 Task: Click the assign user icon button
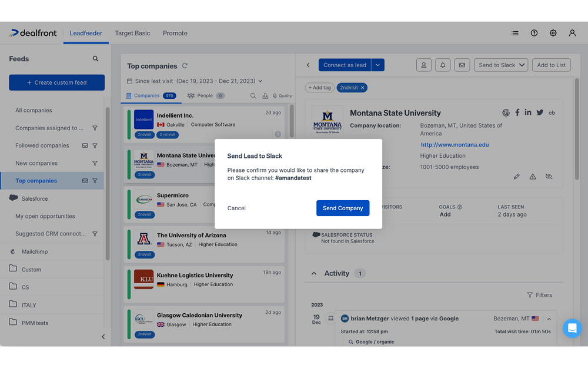click(424, 65)
